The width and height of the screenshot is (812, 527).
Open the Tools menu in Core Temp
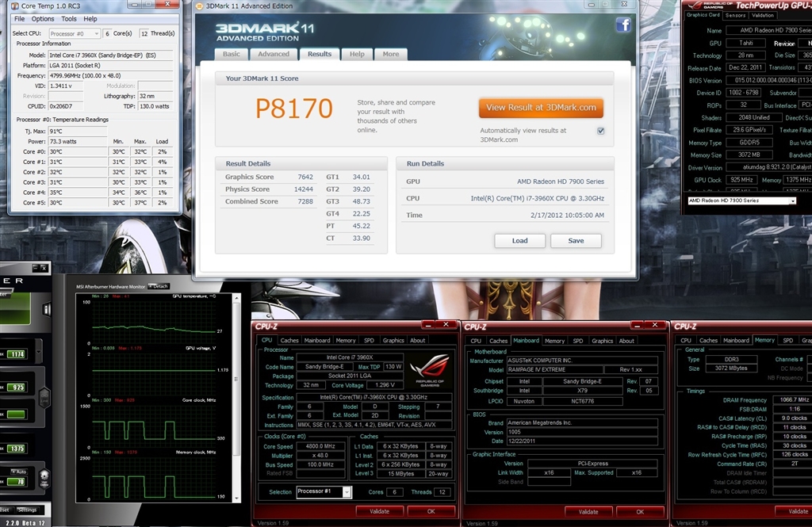tap(69, 19)
